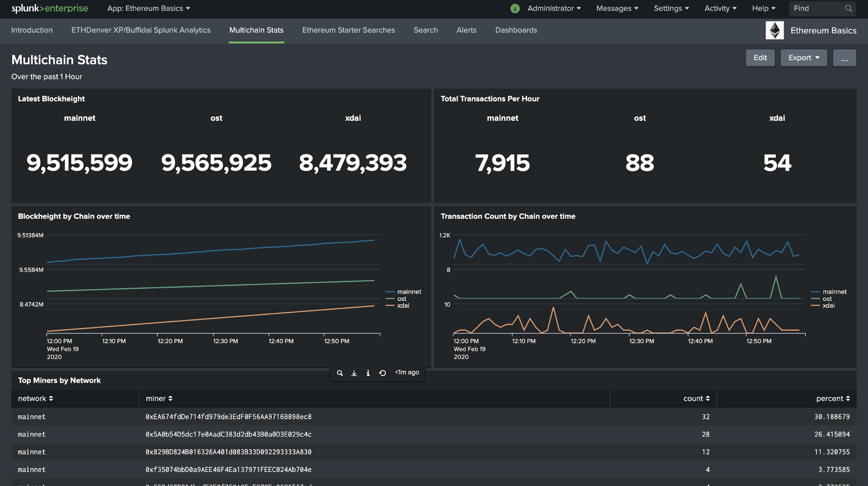This screenshot has height=486, width=868.
Task: Click the Top Miners by Network title
Action: point(59,380)
